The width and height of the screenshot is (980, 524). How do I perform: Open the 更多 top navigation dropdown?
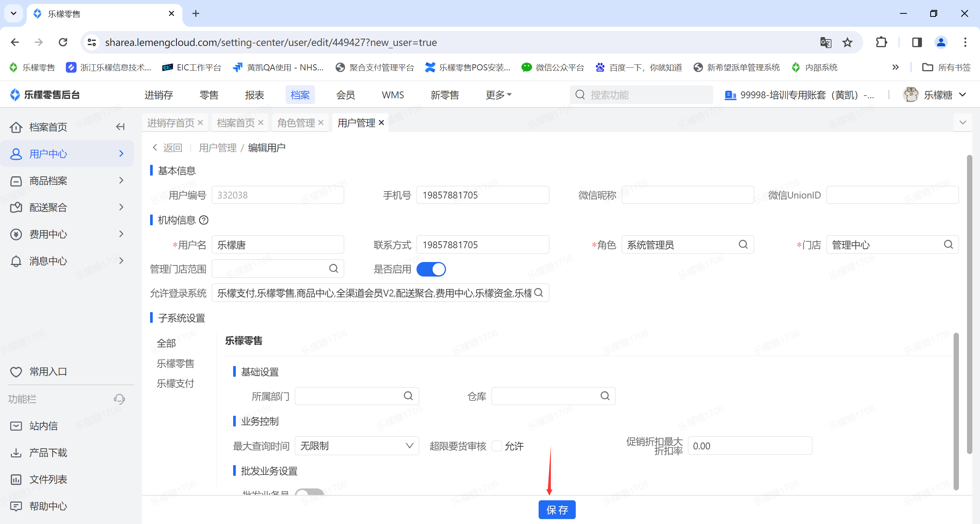click(498, 94)
